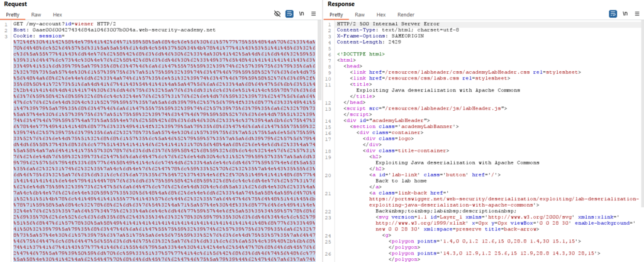This screenshot has width=644, height=262.
Task: Click the section class='academyLabBanner' line
Action: [404, 126]
